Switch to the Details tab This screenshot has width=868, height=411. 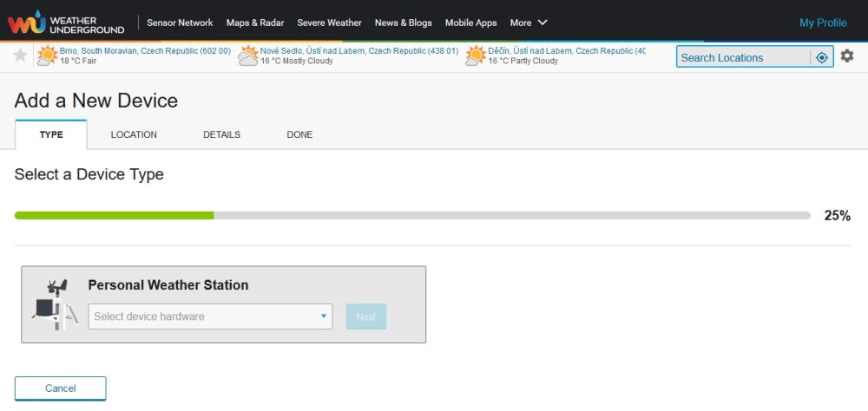point(221,134)
